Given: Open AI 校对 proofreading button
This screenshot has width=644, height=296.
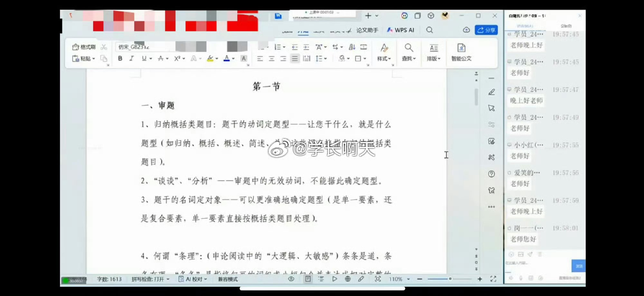Looking at the screenshot, I should click(x=193, y=279).
